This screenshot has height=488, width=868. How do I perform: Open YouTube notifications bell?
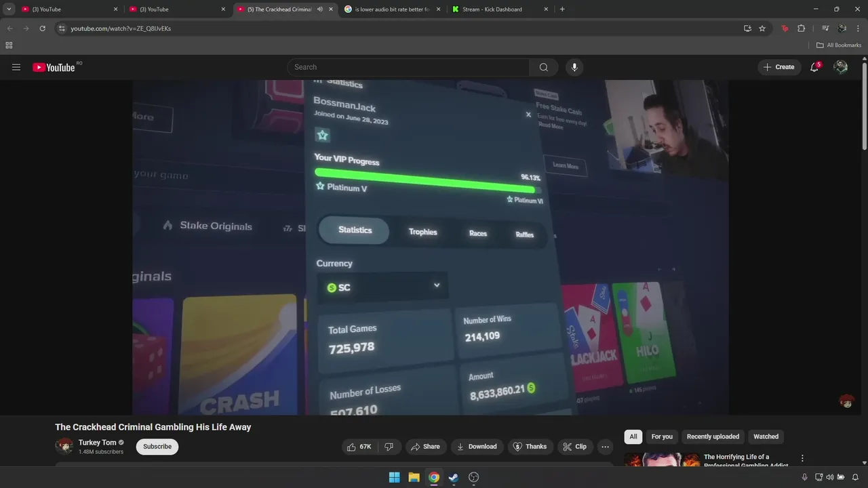(814, 67)
